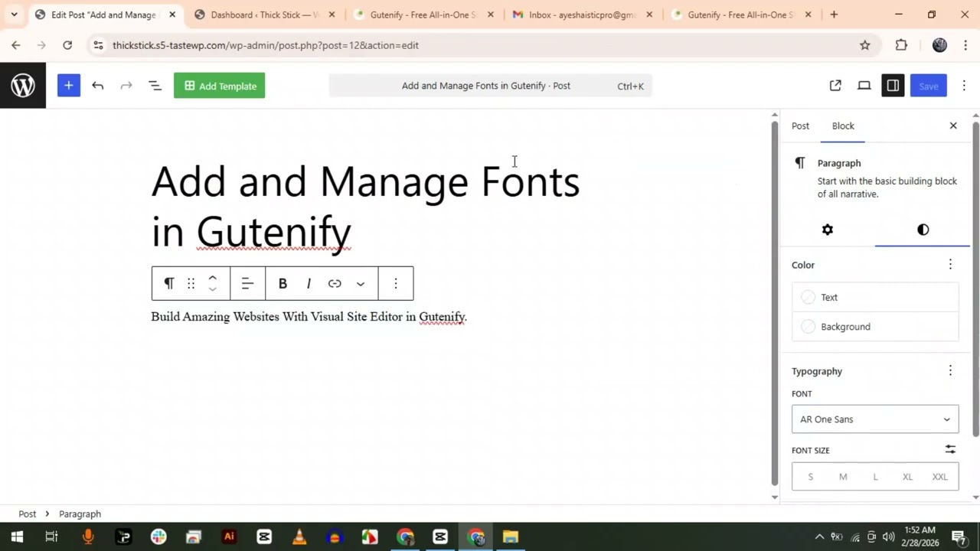Select Paragraph in bottom breadcrumb
The height and width of the screenshot is (551, 980).
[x=80, y=514]
